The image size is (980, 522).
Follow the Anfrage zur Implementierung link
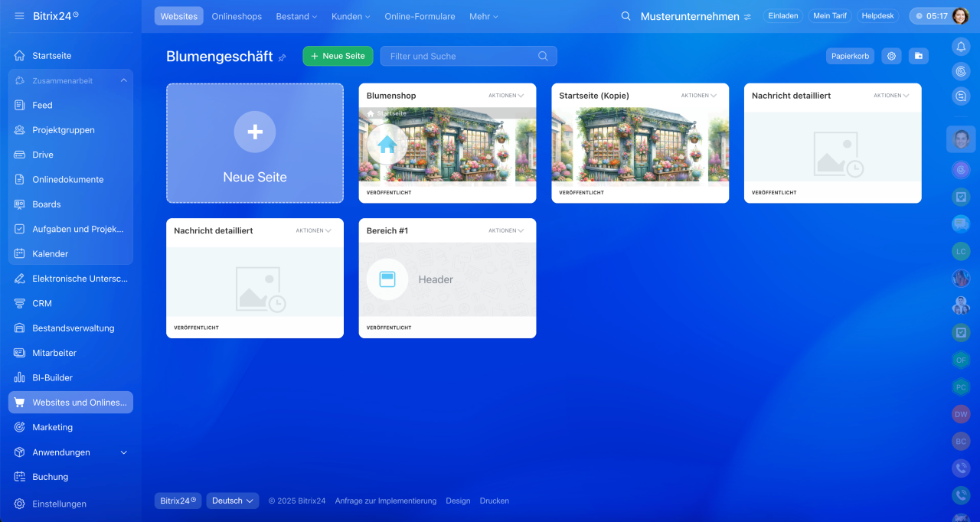[x=386, y=501]
